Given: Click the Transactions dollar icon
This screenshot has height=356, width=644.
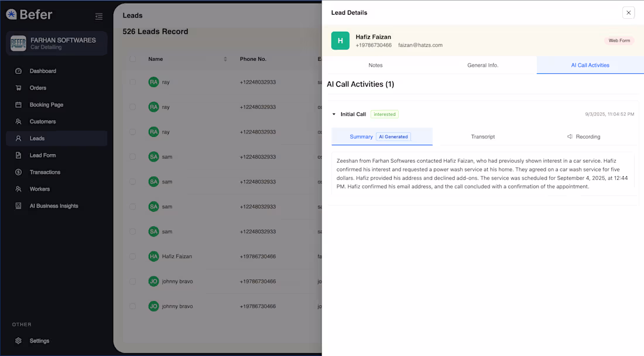Looking at the screenshot, I should [x=19, y=172].
